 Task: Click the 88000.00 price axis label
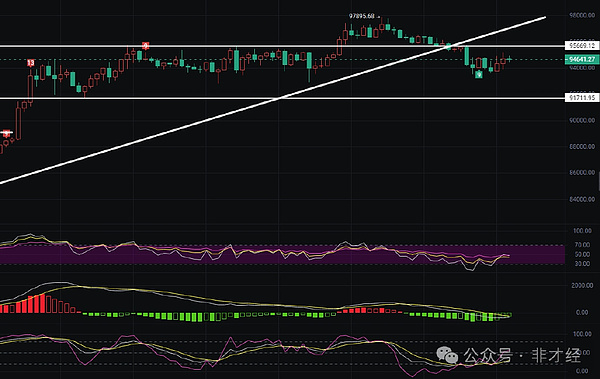pos(582,147)
